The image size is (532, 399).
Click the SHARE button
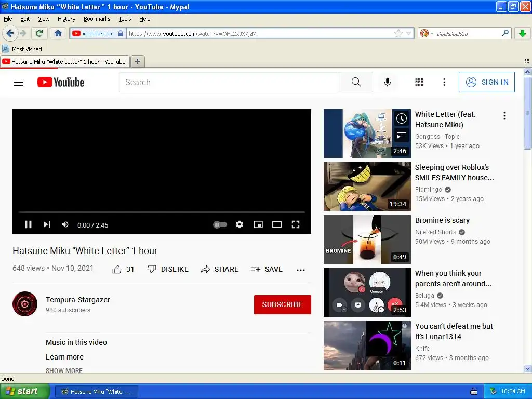tap(220, 270)
